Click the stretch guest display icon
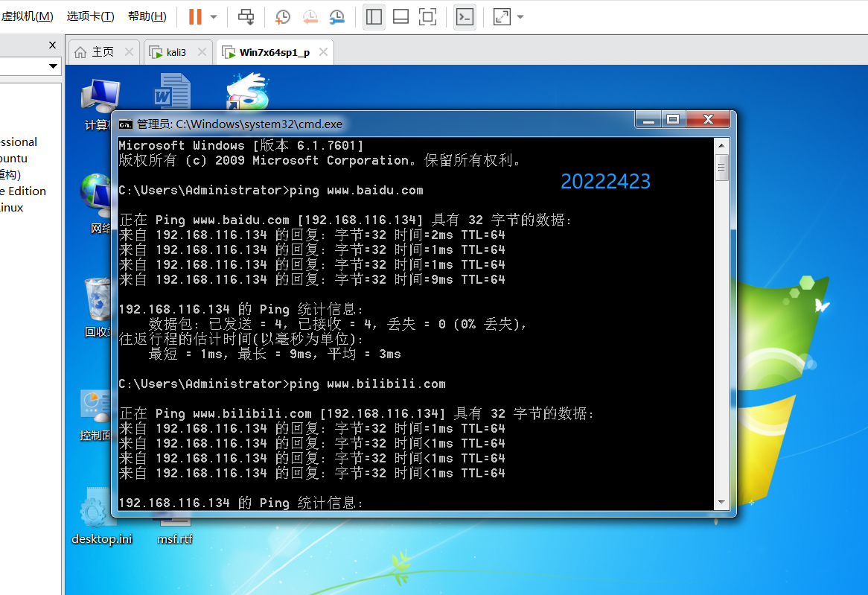The height and width of the screenshot is (595, 868). (502, 16)
